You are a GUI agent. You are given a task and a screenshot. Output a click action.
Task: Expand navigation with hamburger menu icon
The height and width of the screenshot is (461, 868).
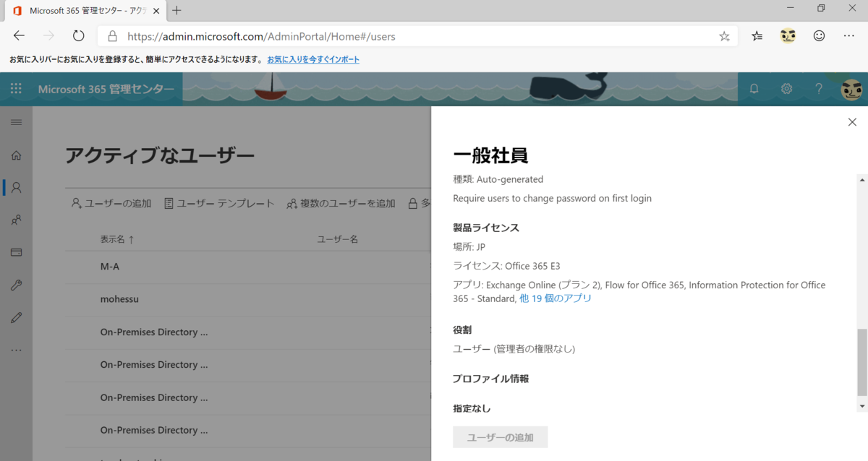tap(16, 122)
